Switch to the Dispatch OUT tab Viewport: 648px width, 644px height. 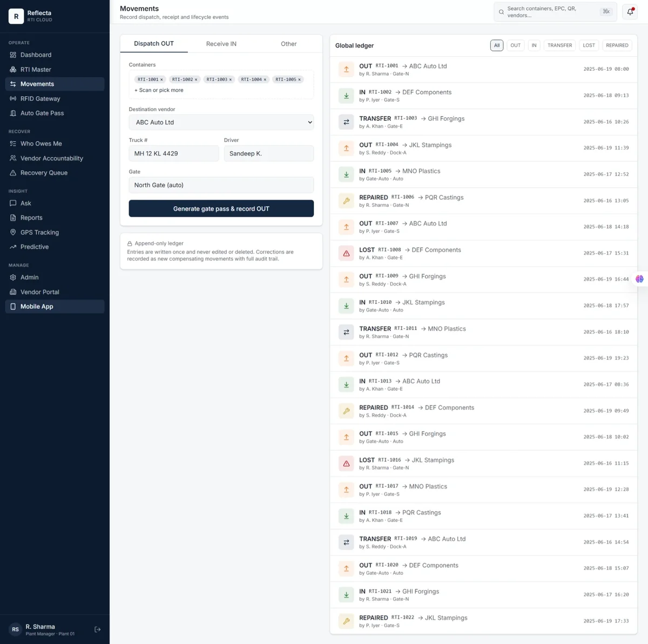coord(154,44)
